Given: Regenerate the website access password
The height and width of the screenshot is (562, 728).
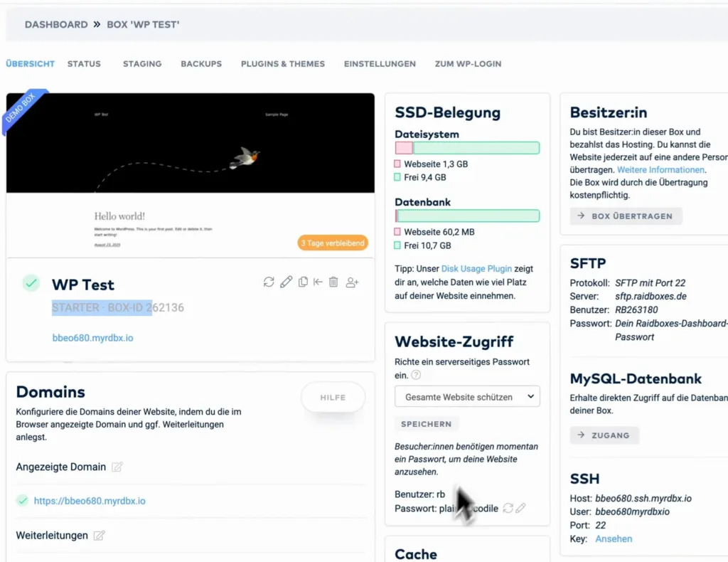Looking at the screenshot, I should click(508, 508).
